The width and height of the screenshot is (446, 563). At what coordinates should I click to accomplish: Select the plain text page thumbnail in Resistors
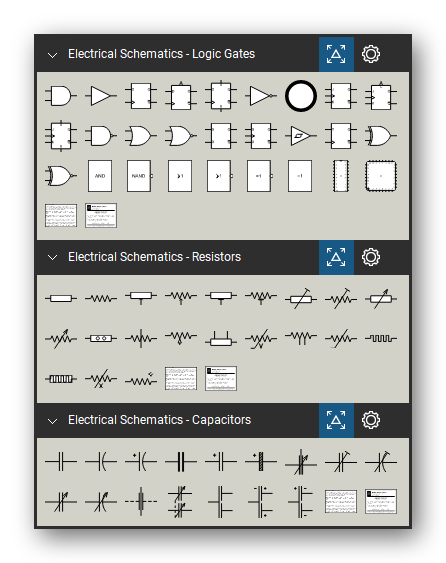[181, 378]
